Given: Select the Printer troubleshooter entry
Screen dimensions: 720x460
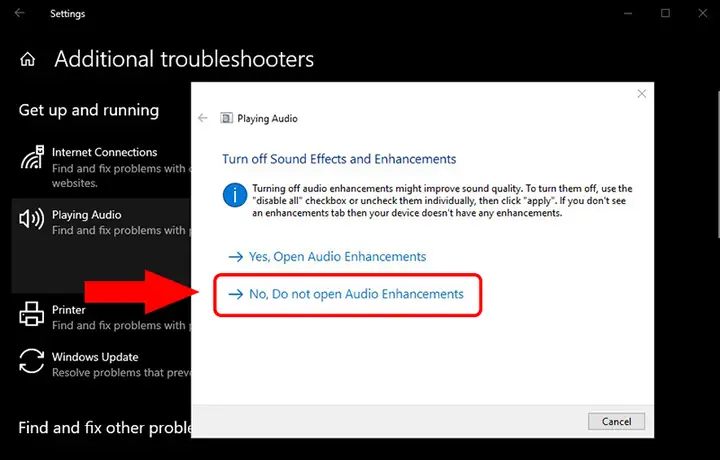Looking at the screenshot, I should coord(101,317).
